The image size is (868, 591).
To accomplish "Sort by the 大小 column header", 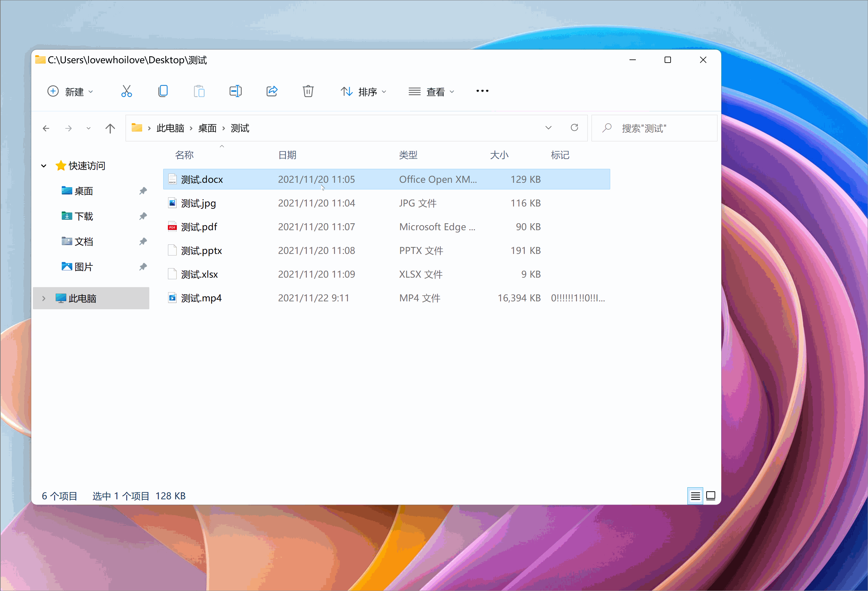I will coord(499,155).
